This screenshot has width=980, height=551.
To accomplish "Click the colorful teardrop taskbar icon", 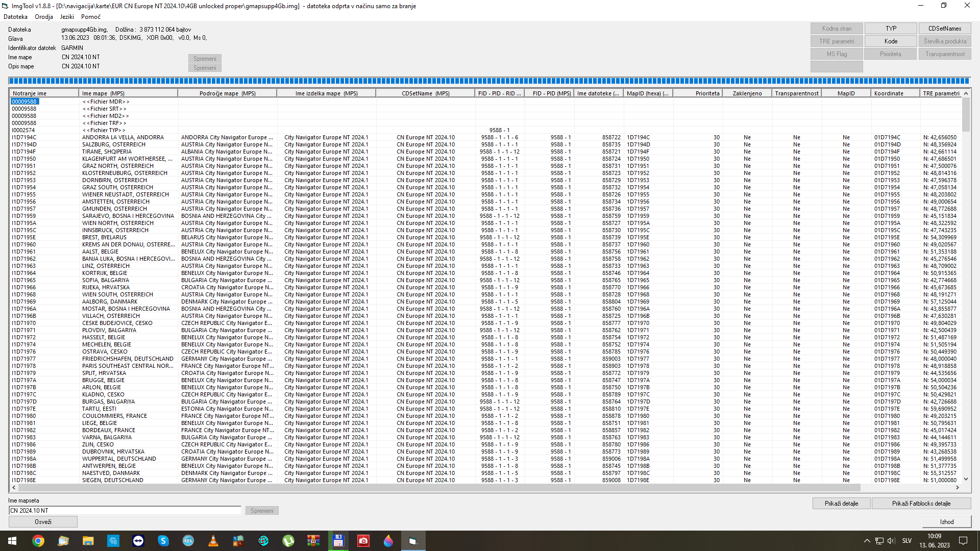I will 388,541.
